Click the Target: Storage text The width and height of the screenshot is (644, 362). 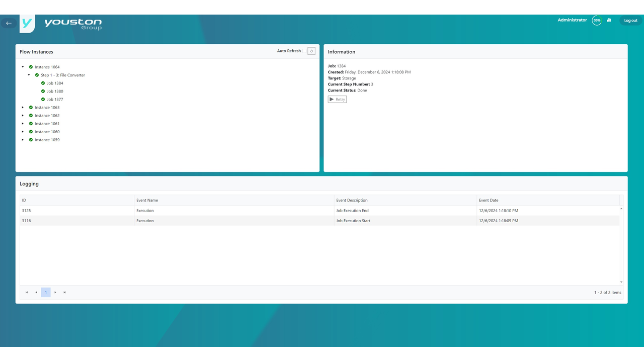click(342, 78)
